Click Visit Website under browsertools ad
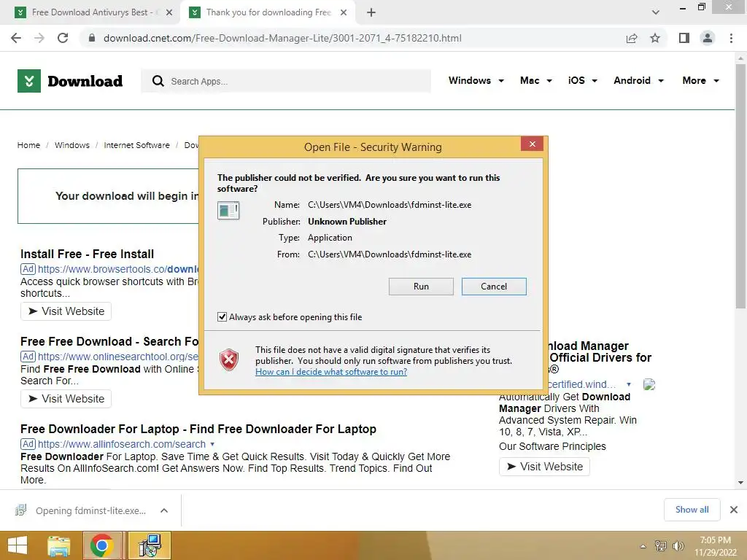747x560 pixels. pos(66,311)
